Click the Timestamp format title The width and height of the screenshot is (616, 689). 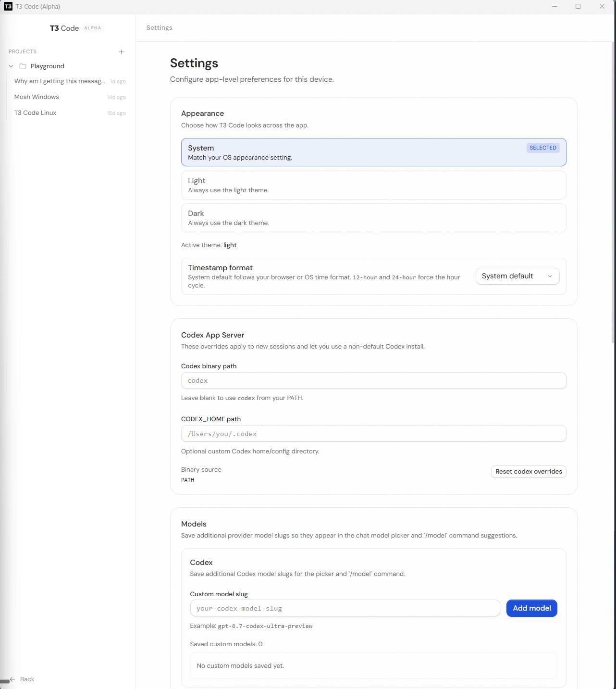(x=220, y=268)
